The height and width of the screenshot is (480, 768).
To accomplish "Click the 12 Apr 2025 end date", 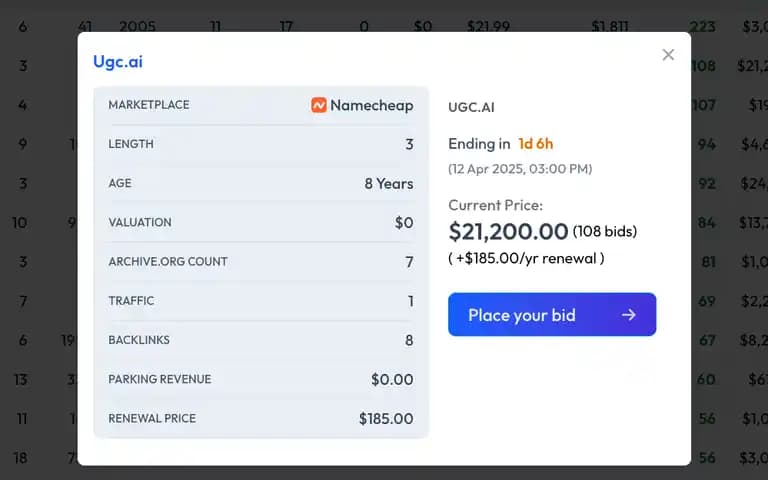I will [520, 169].
